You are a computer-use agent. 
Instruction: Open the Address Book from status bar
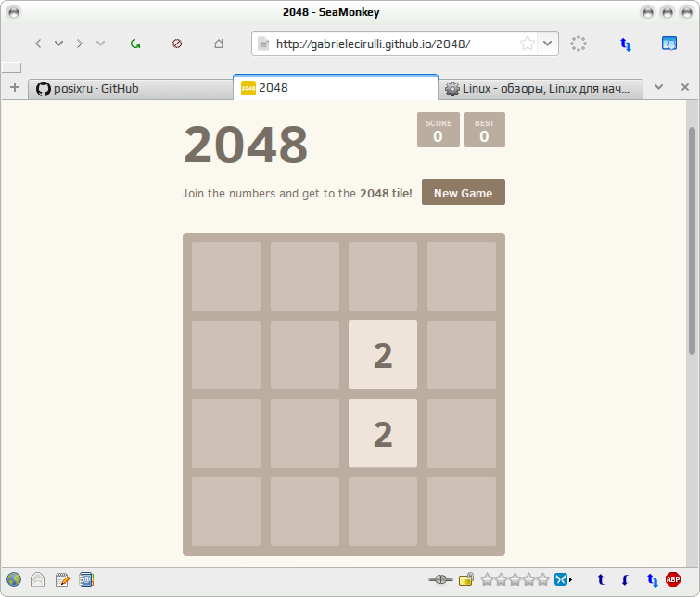pyautogui.click(x=86, y=580)
